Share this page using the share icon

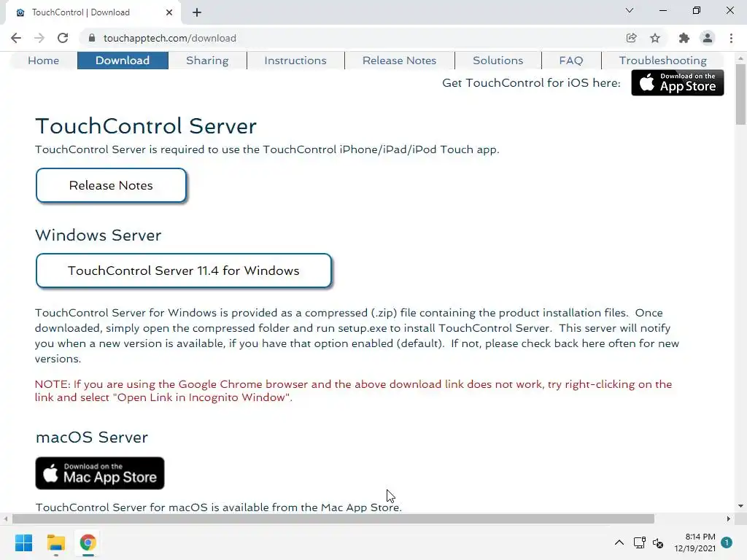pyautogui.click(x=631, y=38)
